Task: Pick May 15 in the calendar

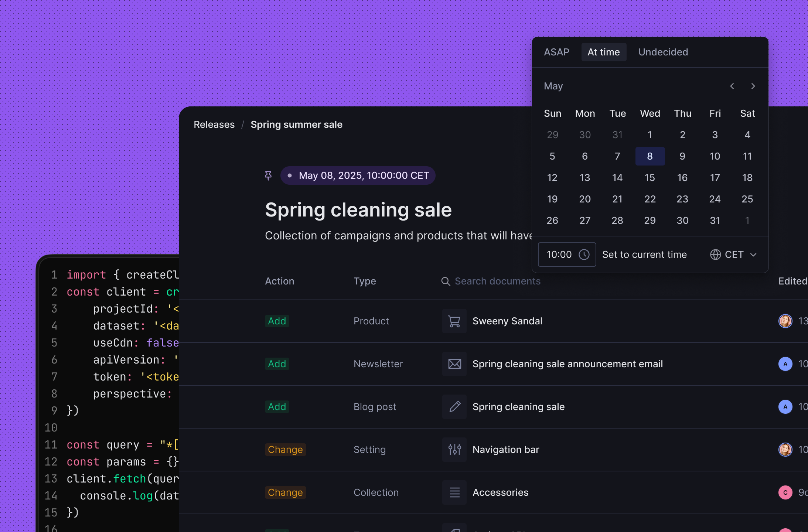Action: coord(650,178)
